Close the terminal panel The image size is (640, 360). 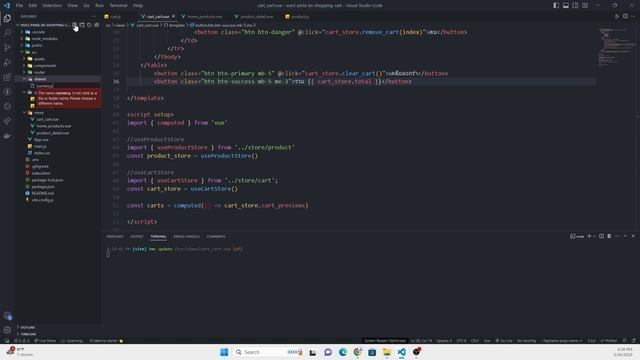pos(633,236)
